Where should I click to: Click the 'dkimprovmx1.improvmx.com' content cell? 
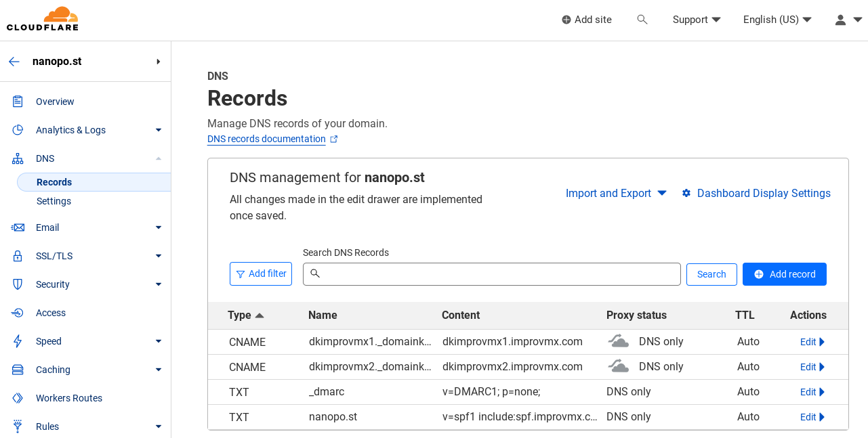[x=512, y=342]
